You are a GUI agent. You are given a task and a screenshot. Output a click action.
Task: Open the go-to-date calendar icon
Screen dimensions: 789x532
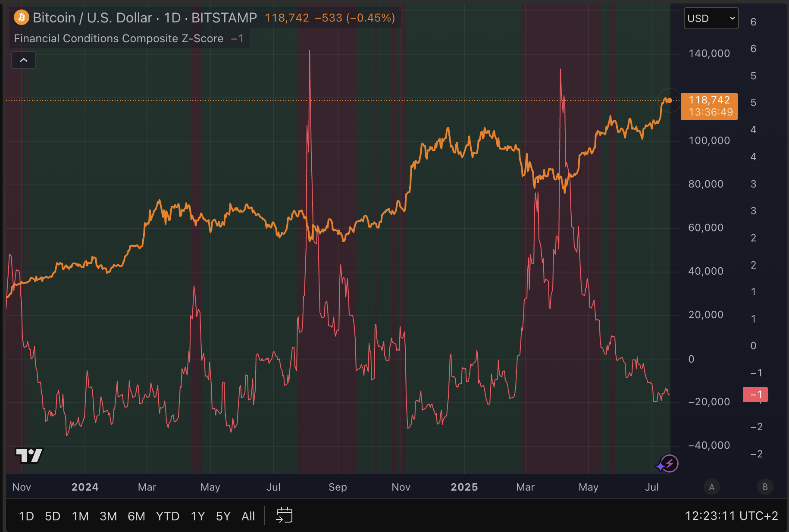[284, 516]
